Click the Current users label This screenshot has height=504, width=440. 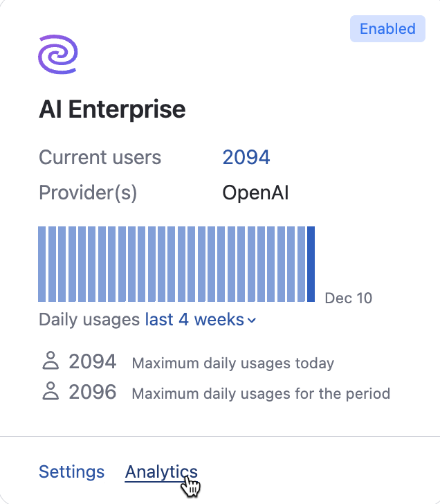click(100, 157)
